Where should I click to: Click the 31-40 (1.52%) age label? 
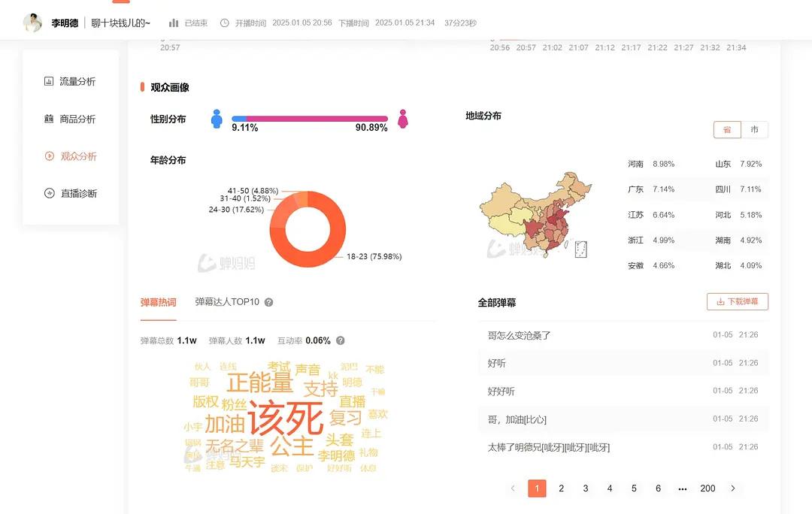click(245, 198)
